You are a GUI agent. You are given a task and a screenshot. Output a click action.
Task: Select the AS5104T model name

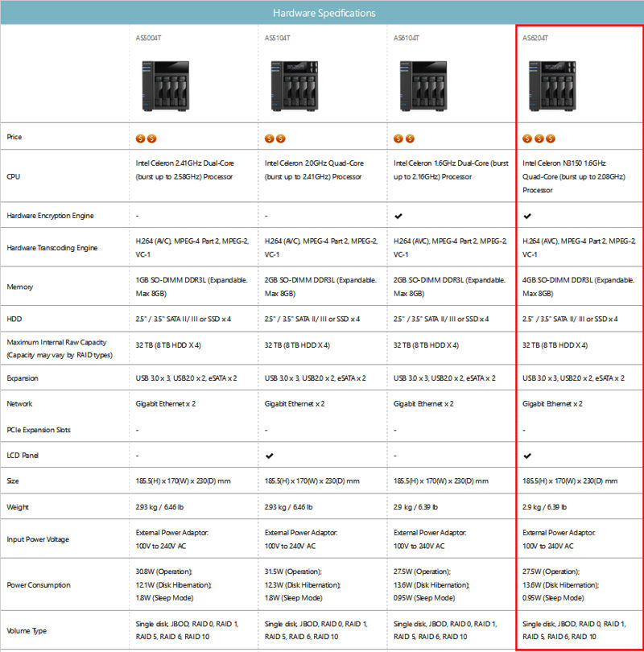click(277, 38)
